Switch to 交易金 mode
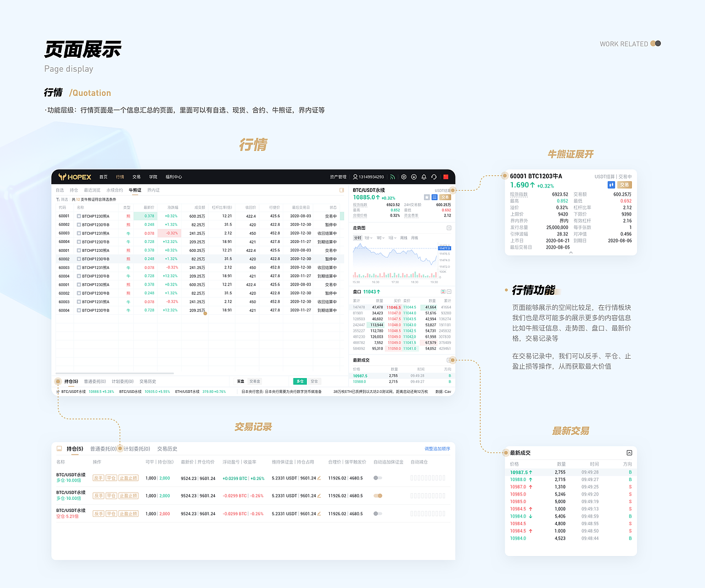Viewport: 705px width, 588px height. coord(254,381)
